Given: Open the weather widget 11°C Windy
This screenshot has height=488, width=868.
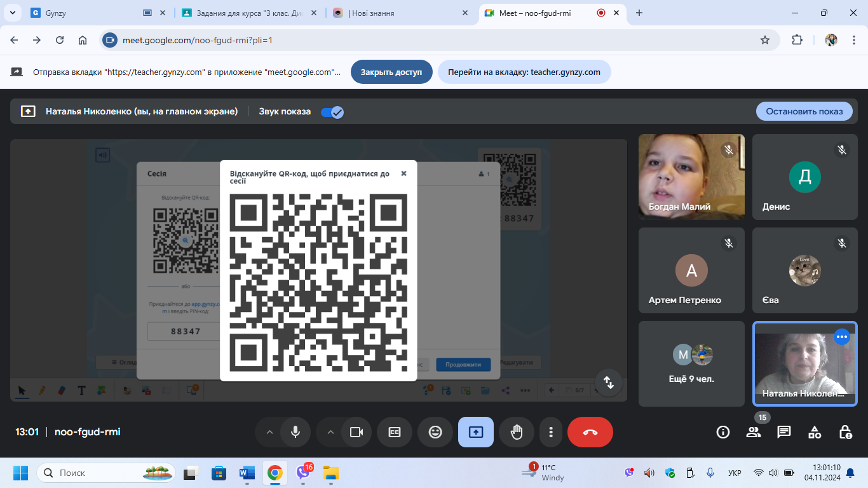Looking at the screenshot, I should click(542, 473).
